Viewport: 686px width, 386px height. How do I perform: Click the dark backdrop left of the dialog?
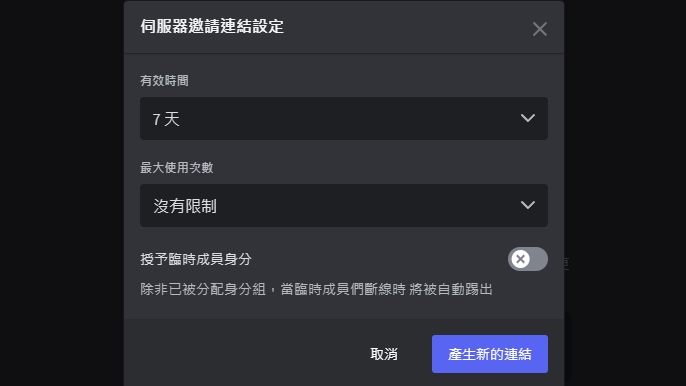62,193
